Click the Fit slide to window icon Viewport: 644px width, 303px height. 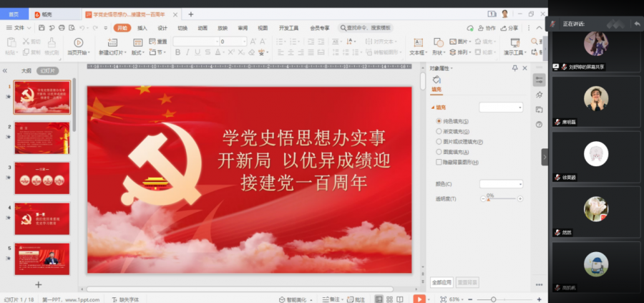click(443, 299)
